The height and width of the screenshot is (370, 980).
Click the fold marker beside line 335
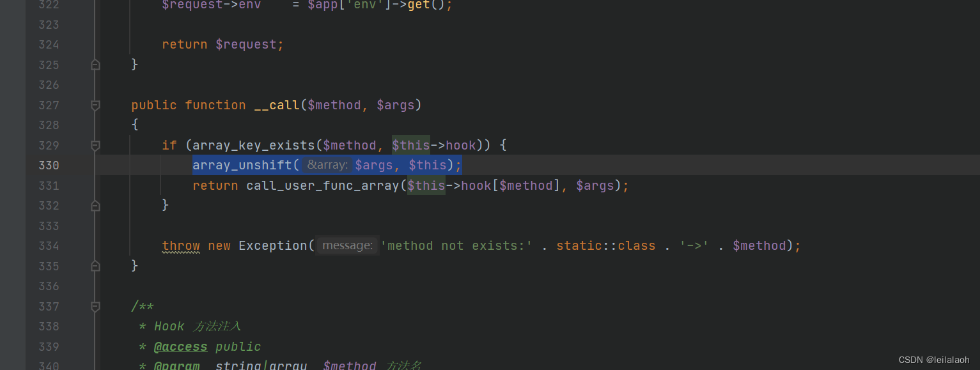95,266
